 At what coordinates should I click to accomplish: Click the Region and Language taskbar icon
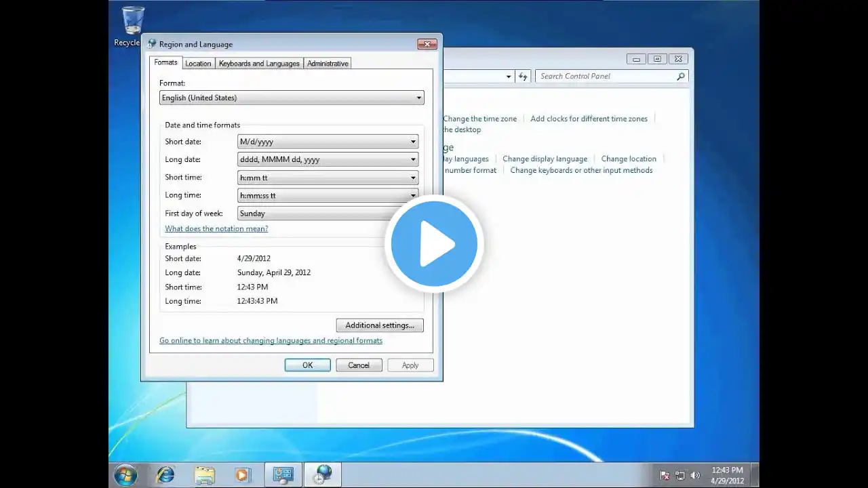click(x=322, y=474)
